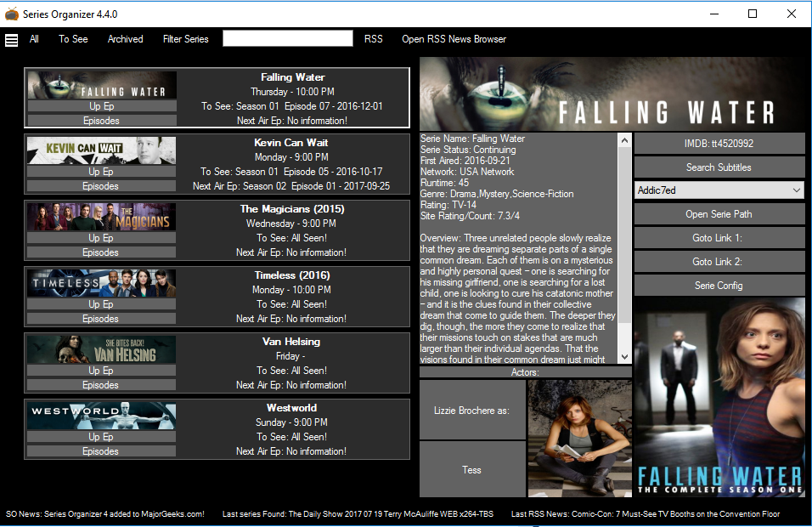Viewport: 812px width, 527px height.
Task: Open Episodes for Timeless
Action: point(101,318)
